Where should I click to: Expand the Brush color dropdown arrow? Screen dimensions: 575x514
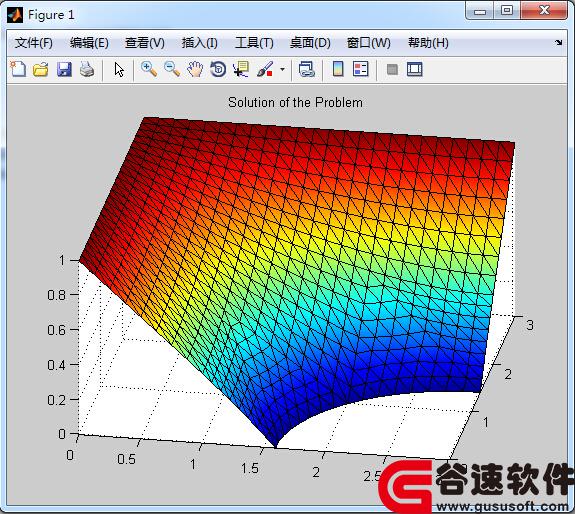(x=282, y=69)
